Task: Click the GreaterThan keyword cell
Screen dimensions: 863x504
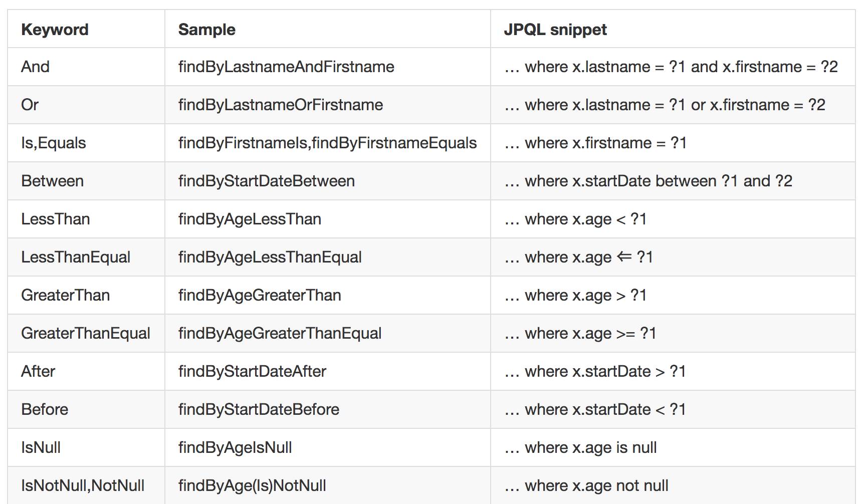Action: point(66,295)
